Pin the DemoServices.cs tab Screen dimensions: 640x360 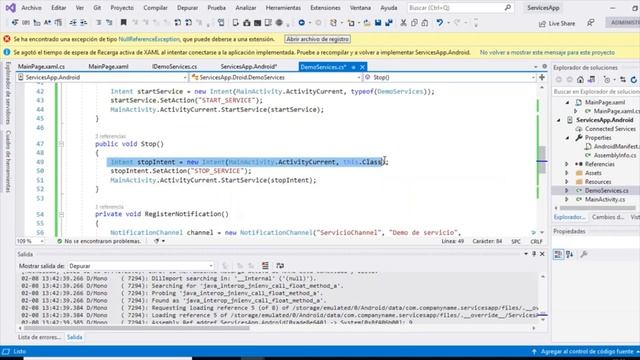click(353, 67)
